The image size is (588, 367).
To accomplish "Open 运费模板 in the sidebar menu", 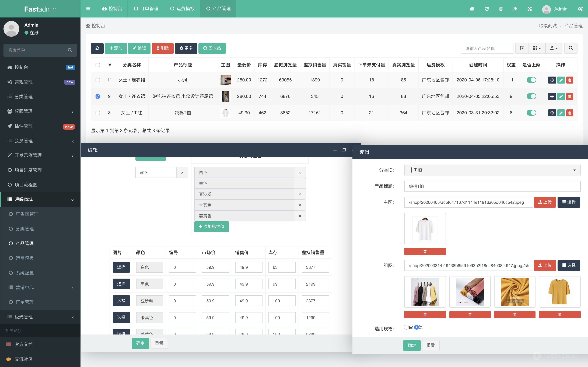I will 24,258.
